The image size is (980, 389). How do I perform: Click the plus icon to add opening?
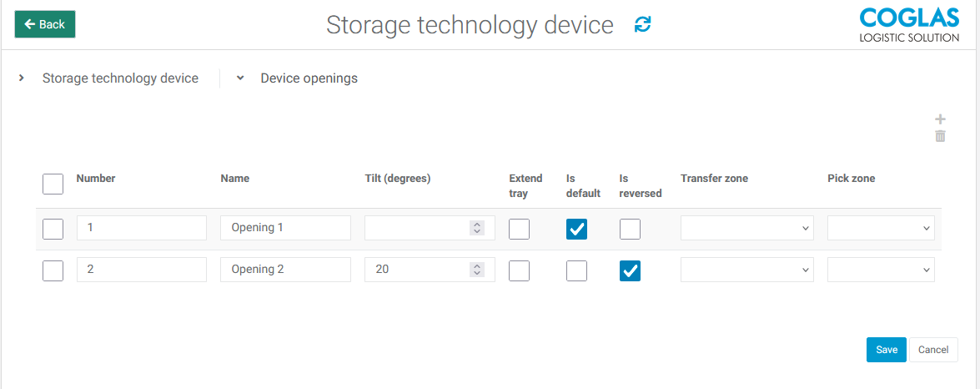[x=940, y=119]
